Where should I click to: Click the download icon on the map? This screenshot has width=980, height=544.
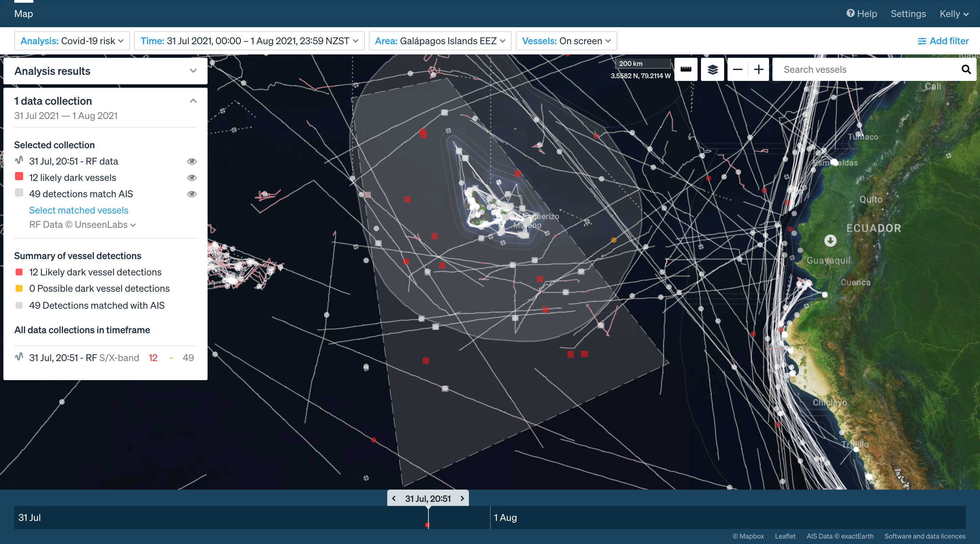tap(831, 240)
